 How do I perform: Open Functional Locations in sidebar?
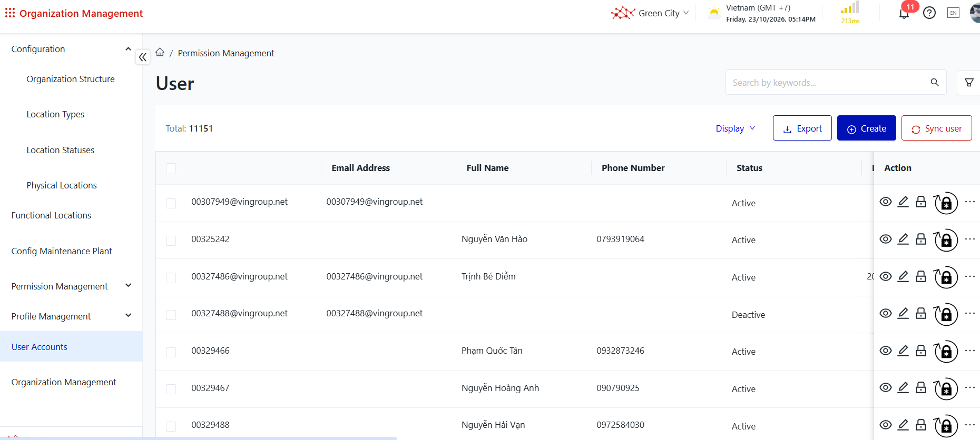point(51,215)
